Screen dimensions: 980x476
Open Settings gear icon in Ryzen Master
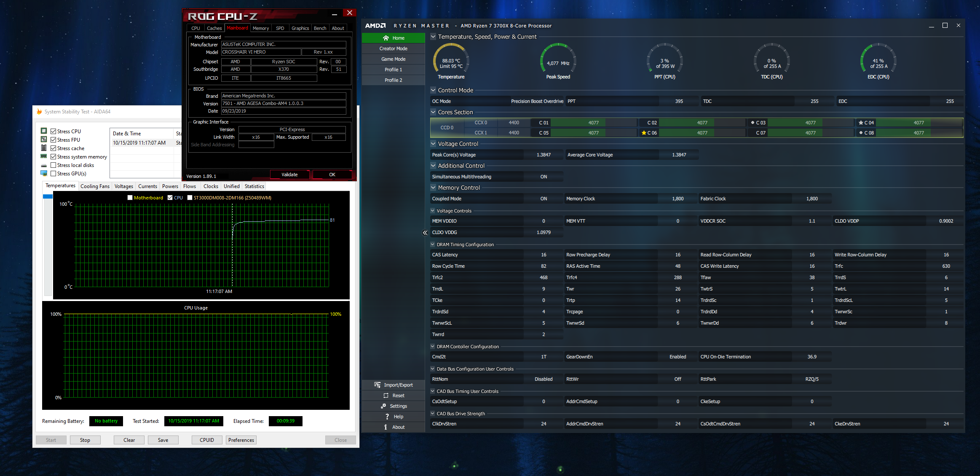383,406
